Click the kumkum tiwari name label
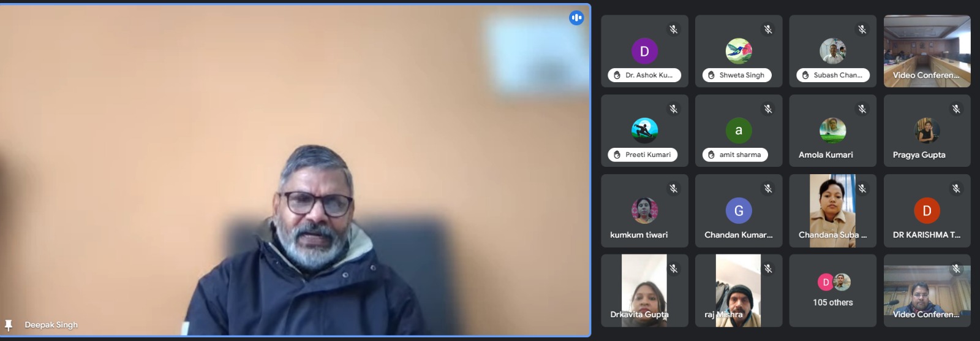Viewport: 980px width, 341px height. tap(639, 235)
